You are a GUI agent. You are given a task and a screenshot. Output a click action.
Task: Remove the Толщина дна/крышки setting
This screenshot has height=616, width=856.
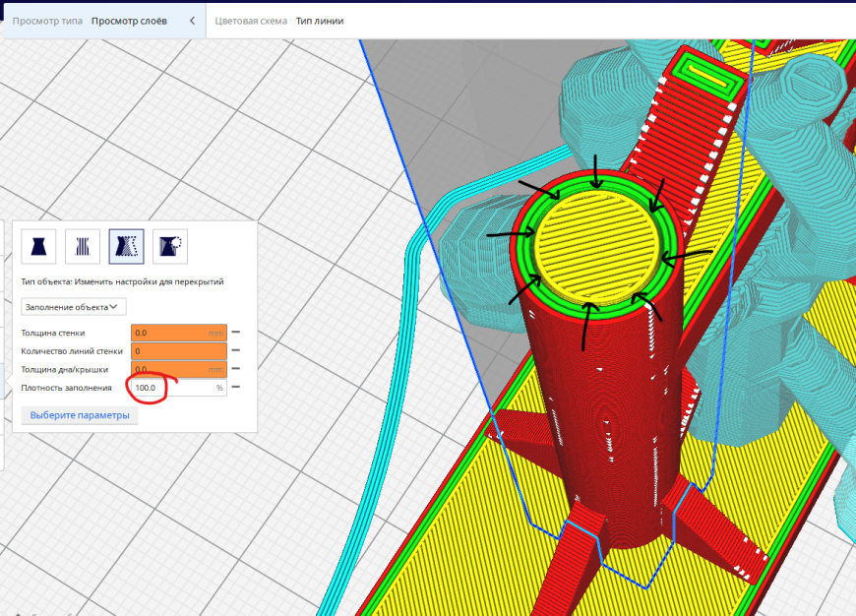(236, 369)
